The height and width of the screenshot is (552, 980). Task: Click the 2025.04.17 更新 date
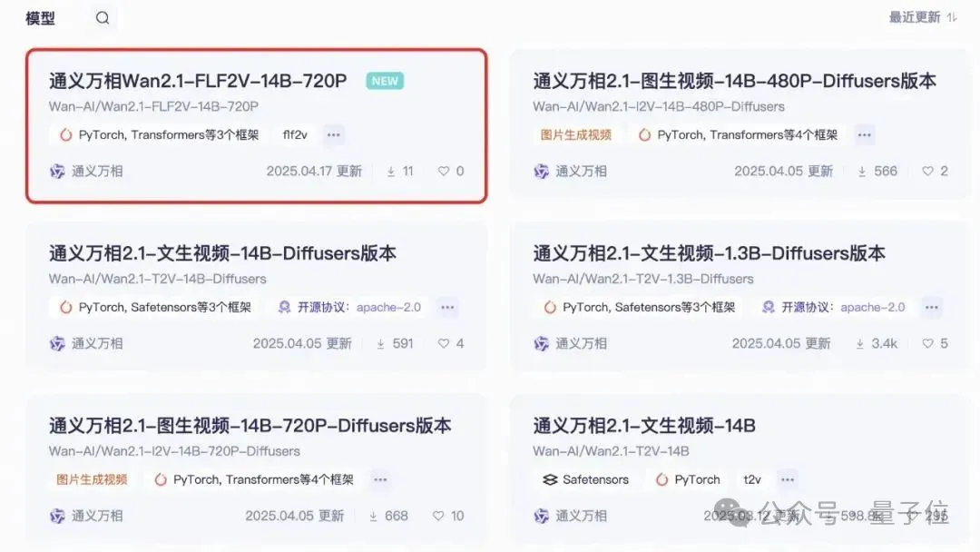pyautogui.click(x=314, y=172)
